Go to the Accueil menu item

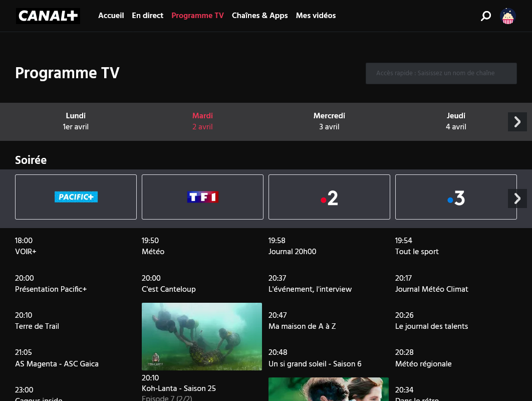tap(111, 16)
